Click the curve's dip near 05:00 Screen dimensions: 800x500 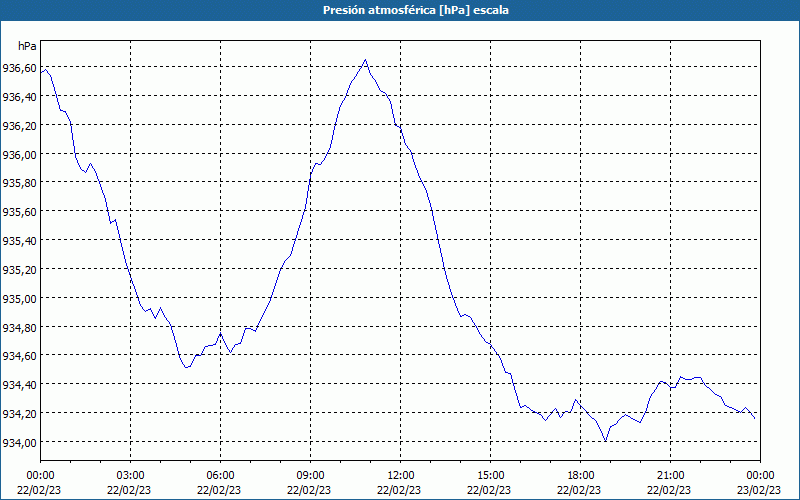point(187,367)
